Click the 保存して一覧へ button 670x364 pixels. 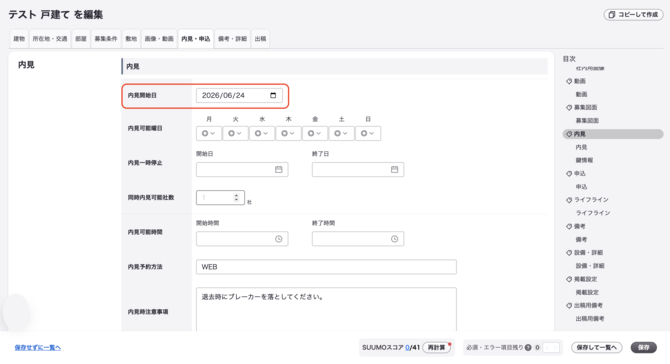(x=597, y=347)
